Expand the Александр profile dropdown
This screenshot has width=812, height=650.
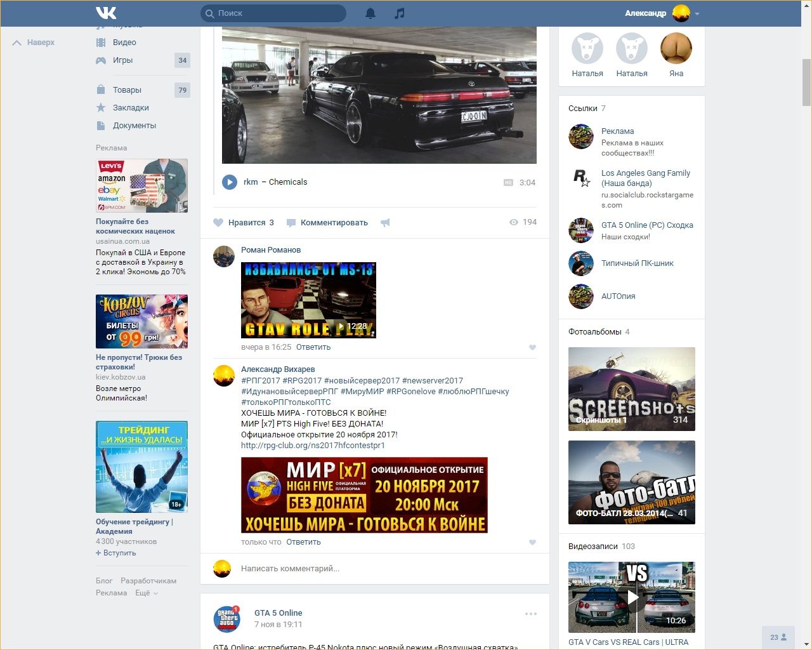pos(697,13)
